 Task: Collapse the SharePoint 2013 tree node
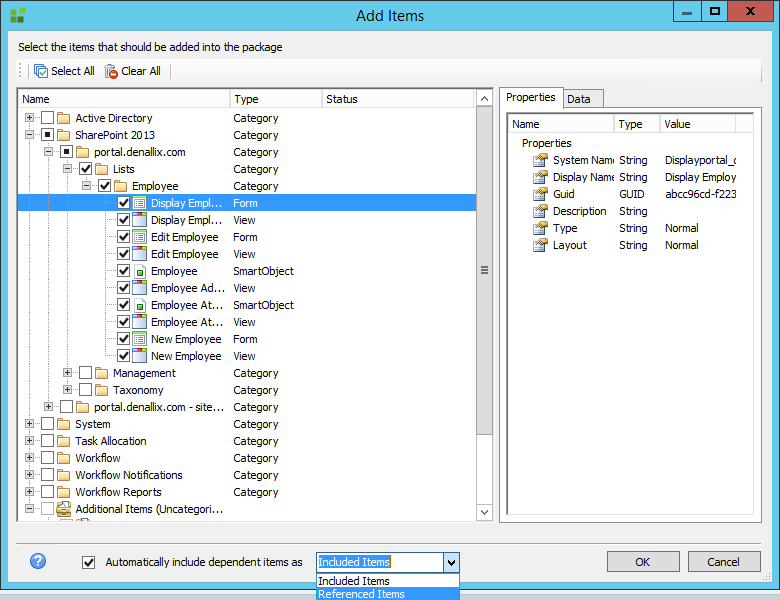click(30, 135)
